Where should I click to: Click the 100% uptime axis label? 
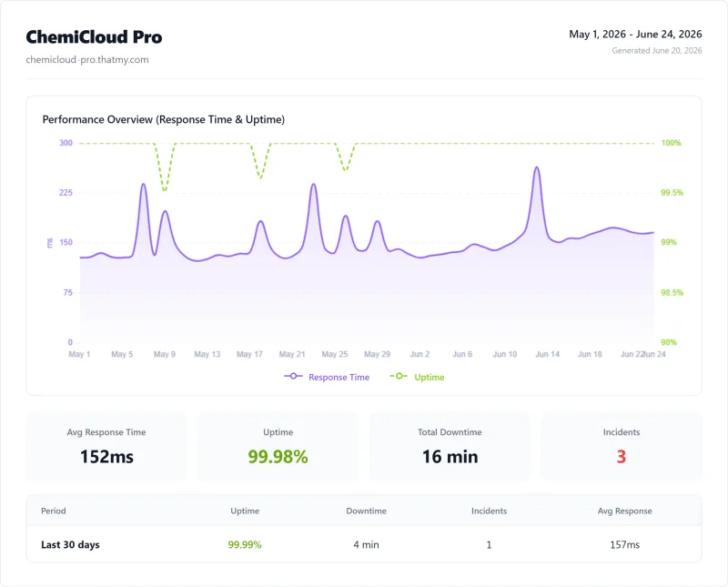671,143
